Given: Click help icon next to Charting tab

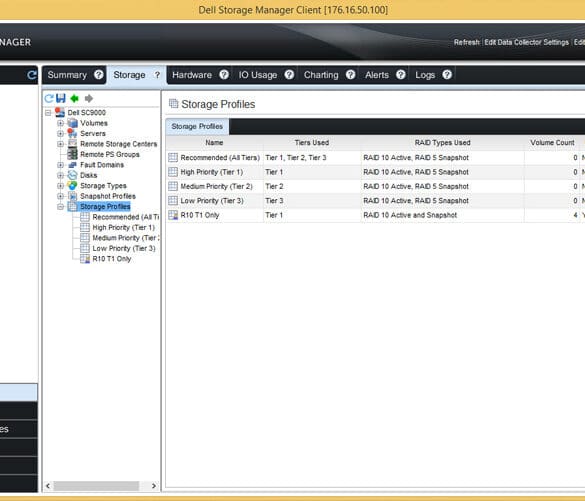Looking at the screenshot, I should coord(350,75).
